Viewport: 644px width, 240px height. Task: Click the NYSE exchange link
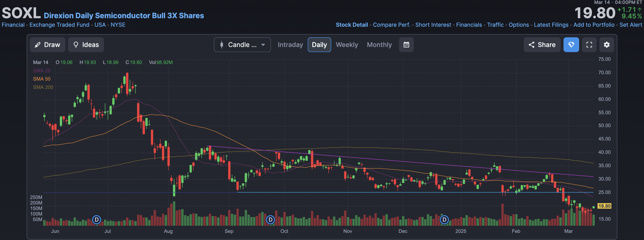click(x=118, y=25)
